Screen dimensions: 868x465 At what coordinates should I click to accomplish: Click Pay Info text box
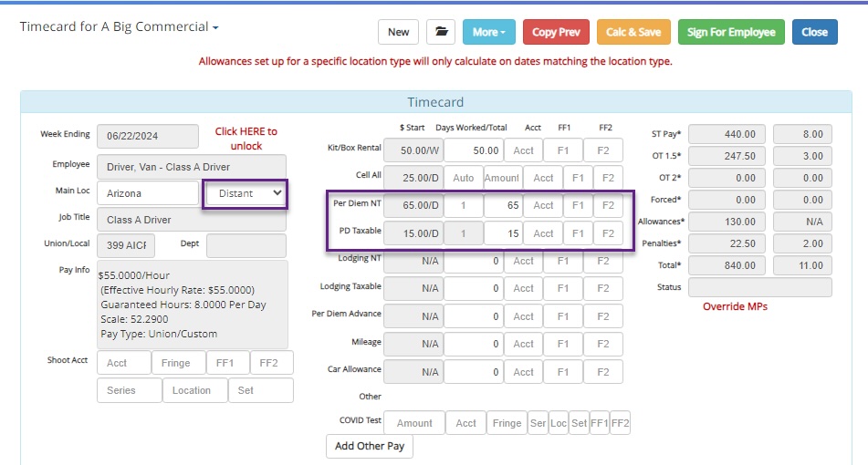coord(193,305)
